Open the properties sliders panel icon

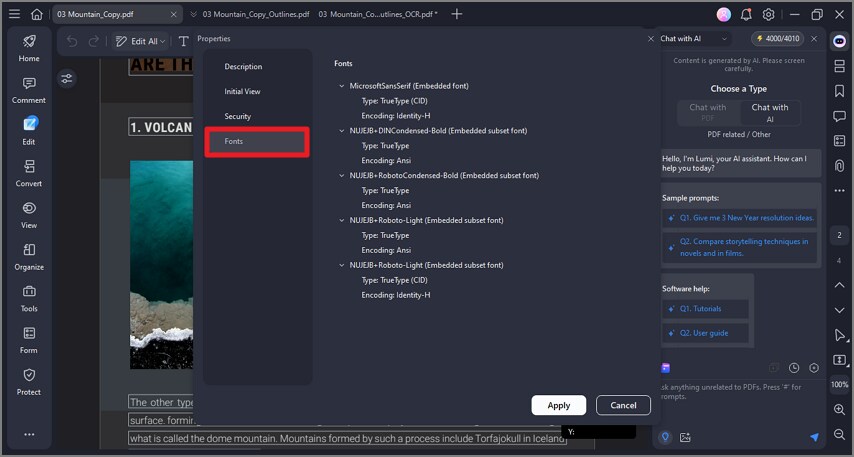66,79
